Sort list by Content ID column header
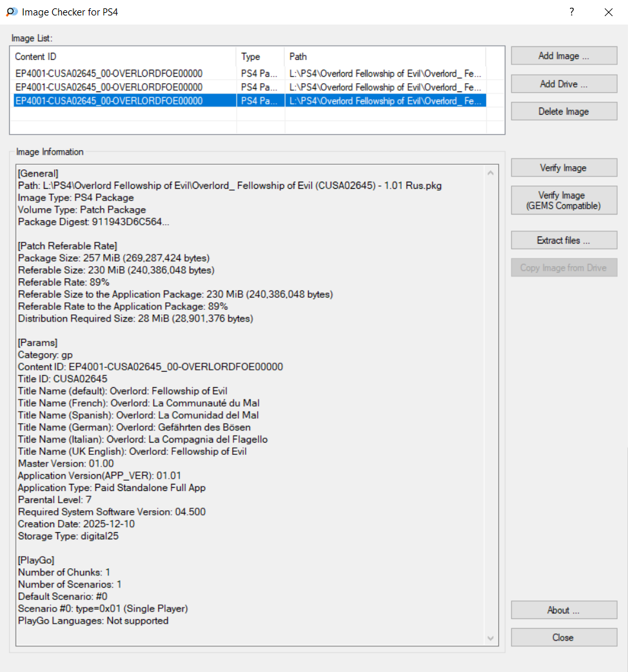The image size is (628, 672). [123, 57]
